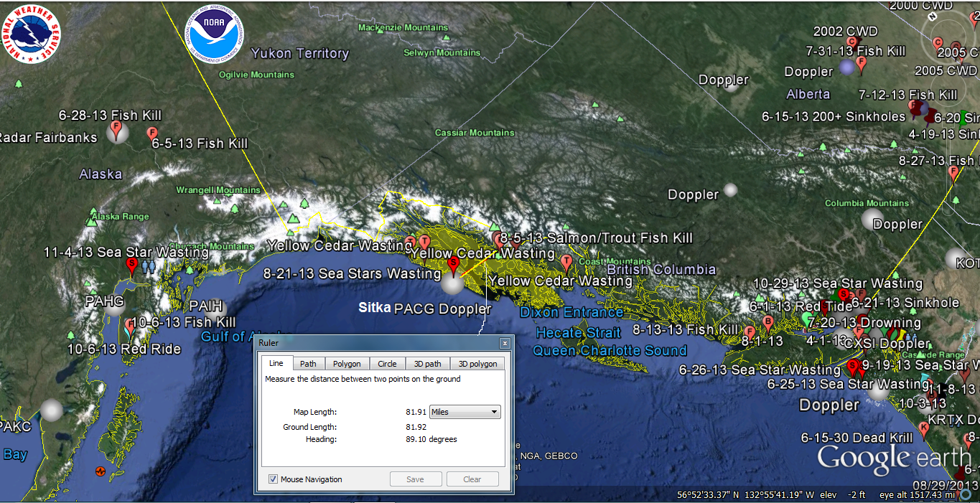
Task: Click the Save button in Ruler
Action: tap(415, 479)
